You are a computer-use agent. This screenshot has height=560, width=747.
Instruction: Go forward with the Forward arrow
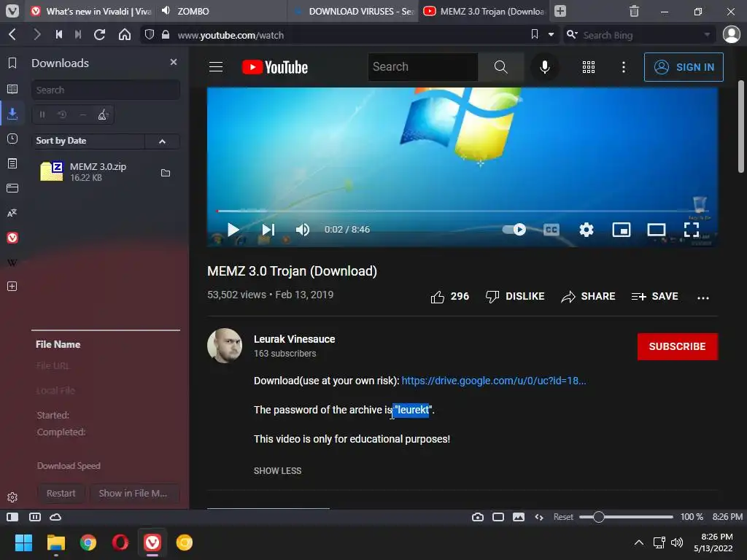pyautogui.click(x=36, y=34)
